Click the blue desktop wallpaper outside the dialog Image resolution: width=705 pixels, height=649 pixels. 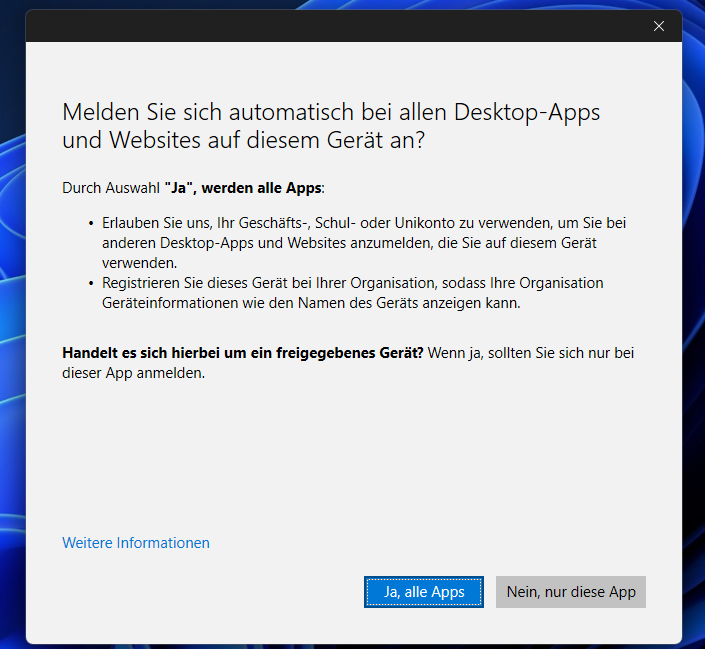(x=12, y=300)
